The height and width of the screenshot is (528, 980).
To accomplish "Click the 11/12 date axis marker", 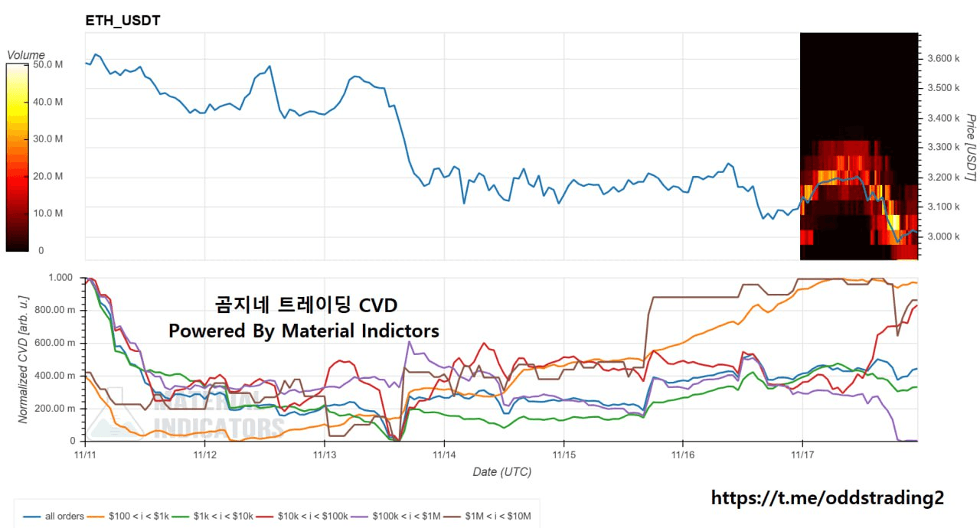I will point(204,454).
